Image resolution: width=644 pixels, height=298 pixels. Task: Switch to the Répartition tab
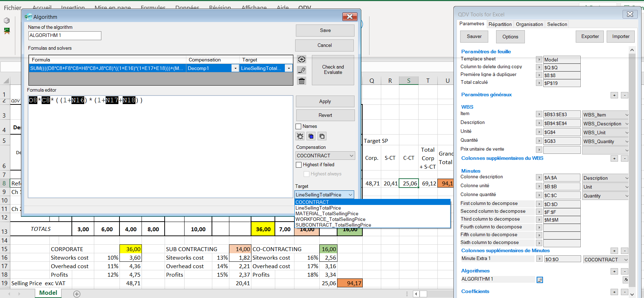(x=500, y=24)
